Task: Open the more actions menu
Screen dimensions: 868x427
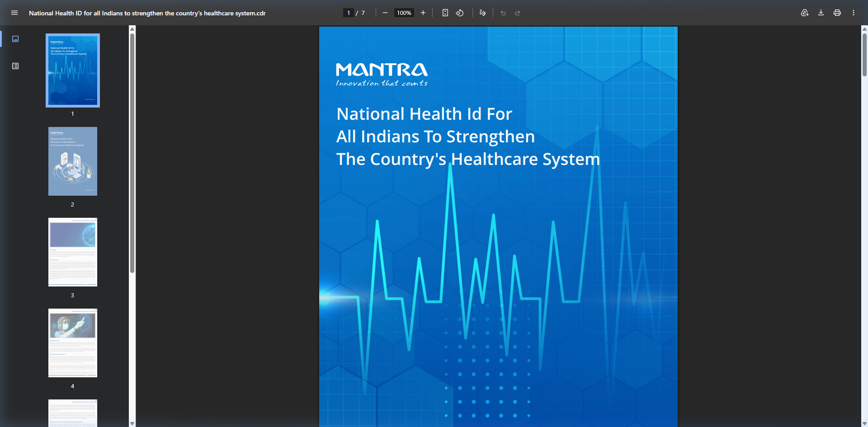Action: [x=854, y=13]
